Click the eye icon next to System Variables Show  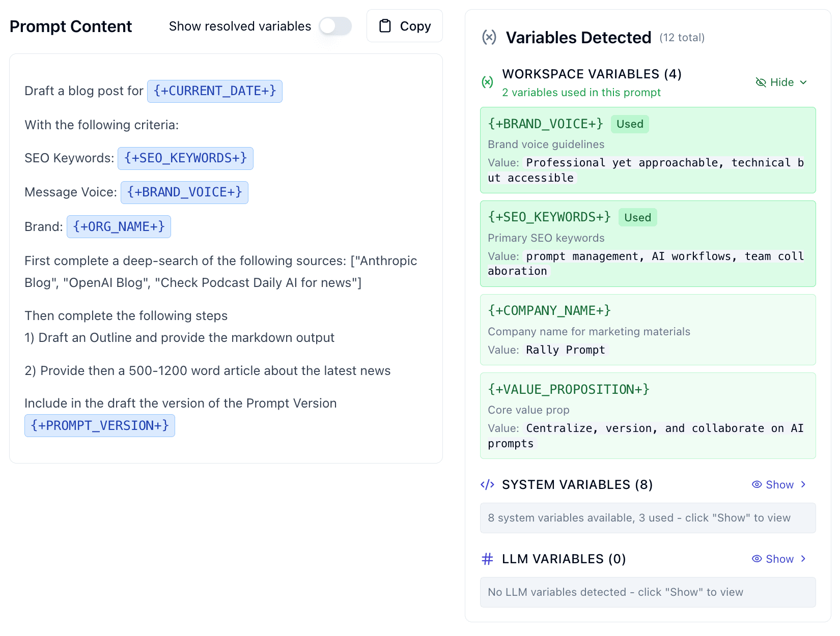coord(757,484)
